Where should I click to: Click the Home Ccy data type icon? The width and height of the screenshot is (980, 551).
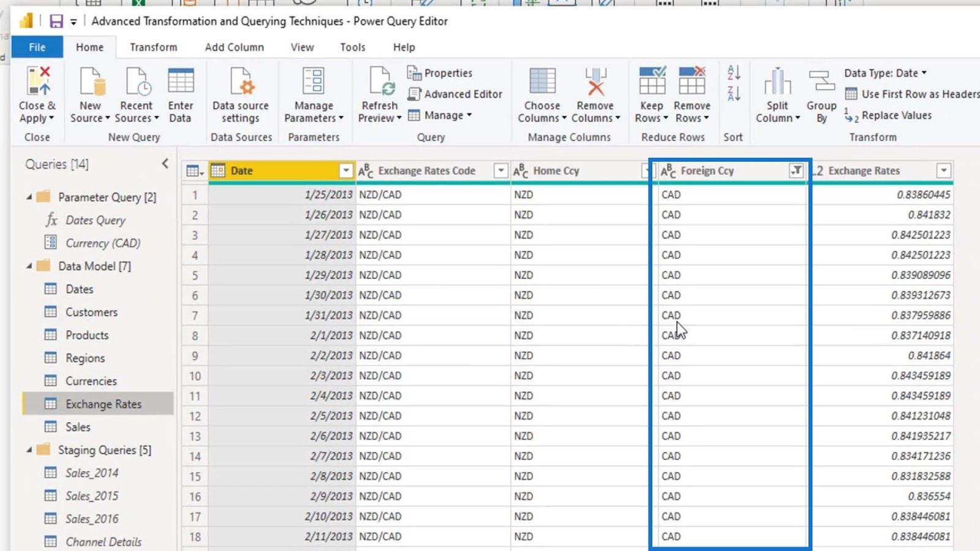click(x=521, y=171)
